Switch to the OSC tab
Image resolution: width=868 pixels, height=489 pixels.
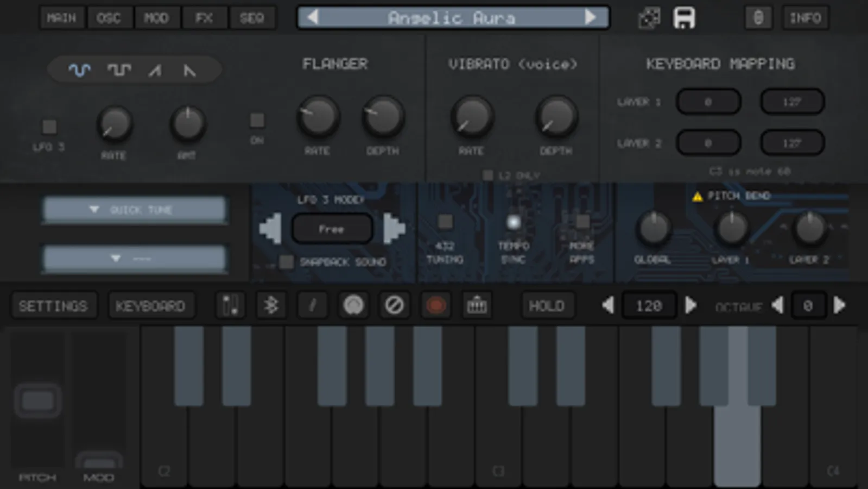tap(109, 18)
